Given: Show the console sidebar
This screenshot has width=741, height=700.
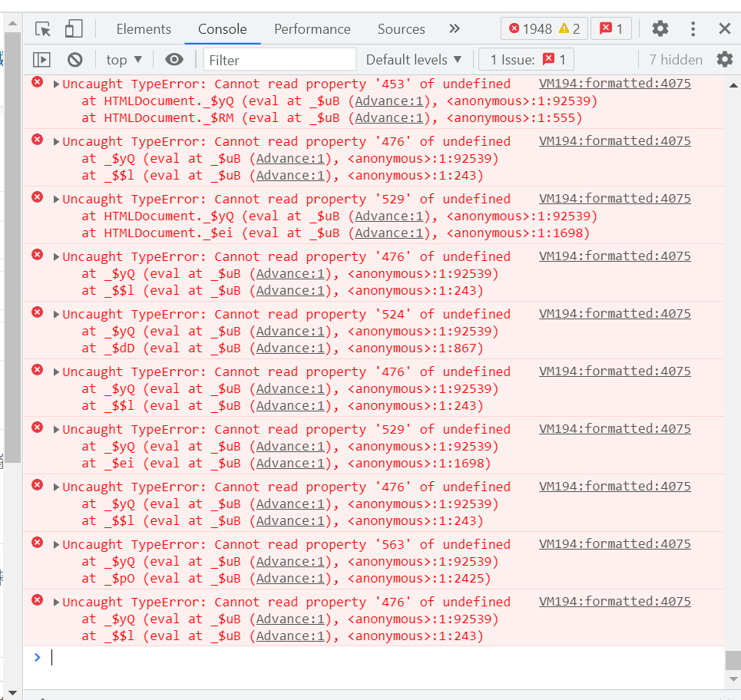Looking at the screenshot, I should [41, 60].
